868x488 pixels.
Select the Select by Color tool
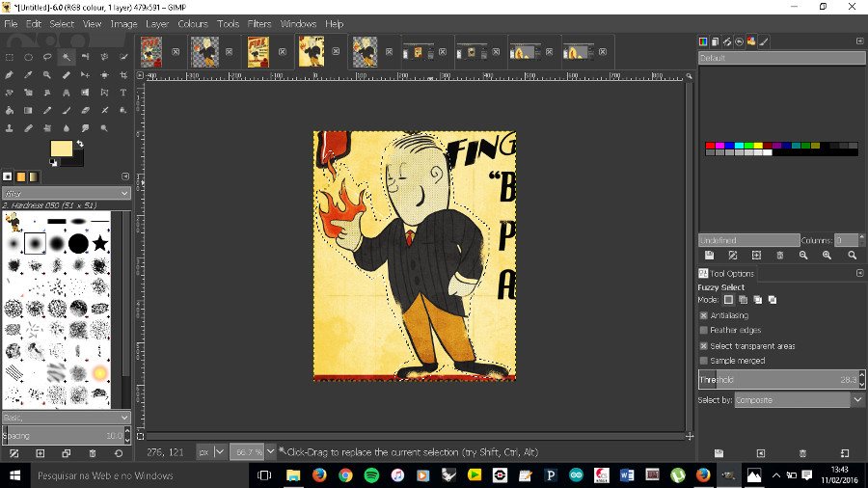tap(85, 57)
